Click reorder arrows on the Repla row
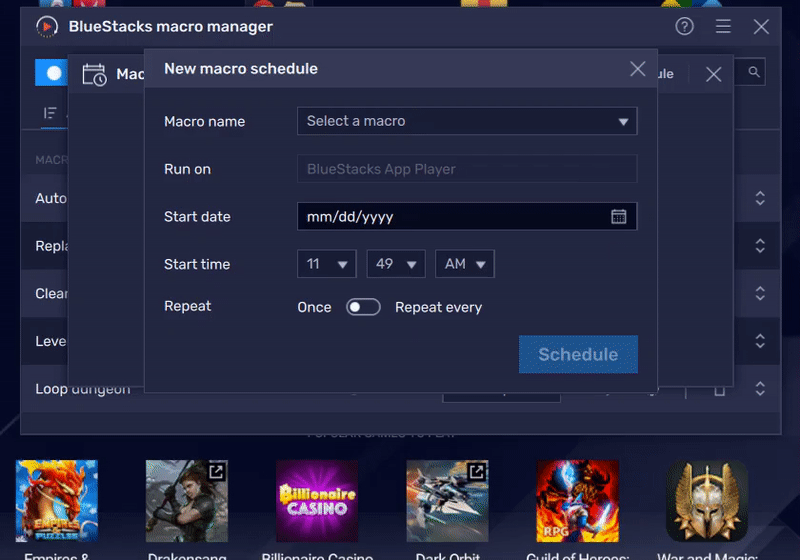The width and height of the screenshot is (800, 560). point(760,246)
